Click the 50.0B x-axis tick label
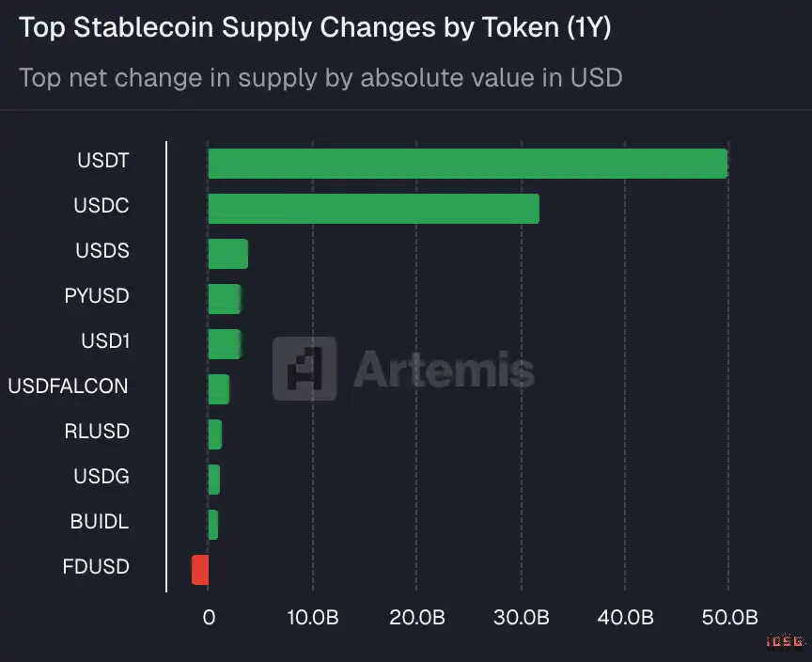Viewport: 812px width, 662px height. click(729, 618)
